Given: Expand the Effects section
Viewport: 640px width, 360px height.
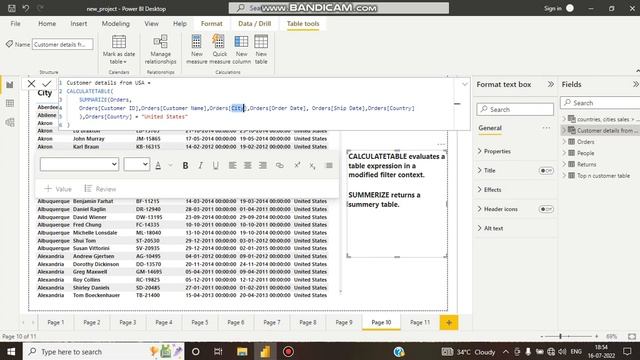Looking at the screenshot, I should (489, 190).
